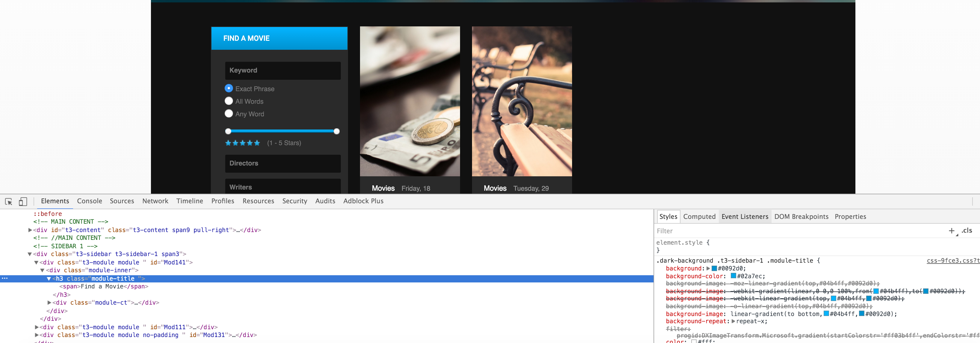Click the ellipsis beside the selected h3 node
980x343 pixels.
[4, 278]
